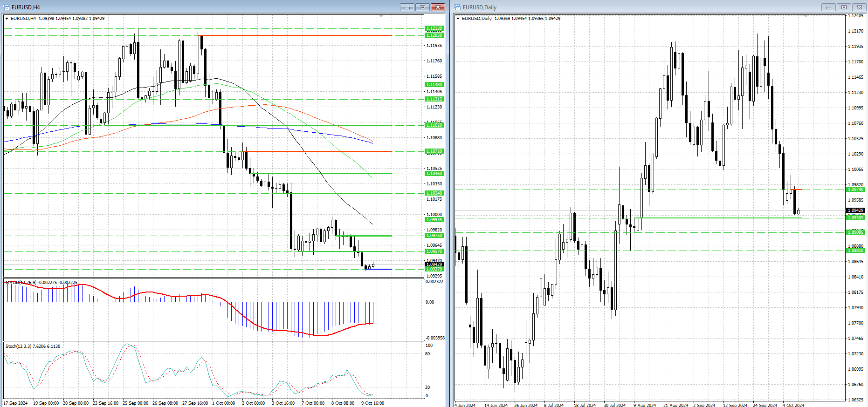Click the EURUSD,Daily window title bar text
Viewport: 868px width, 407px height.
(x=479, y=7)
